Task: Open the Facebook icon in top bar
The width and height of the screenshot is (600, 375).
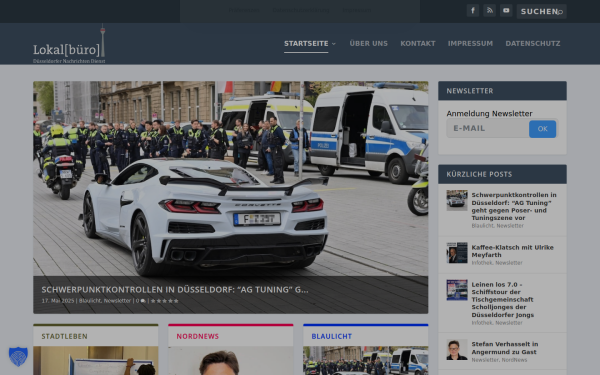Action: tap(473, 11)
